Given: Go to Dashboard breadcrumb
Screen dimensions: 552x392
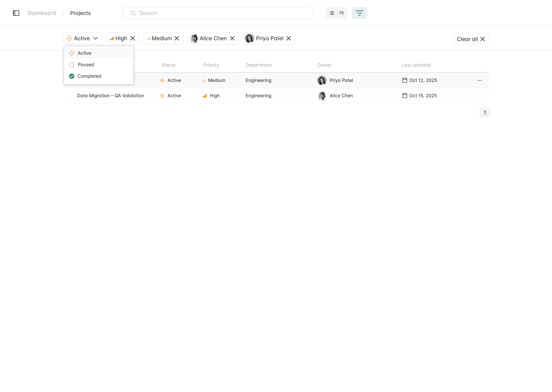Looking at the screenshot, I should pos(42,13).
